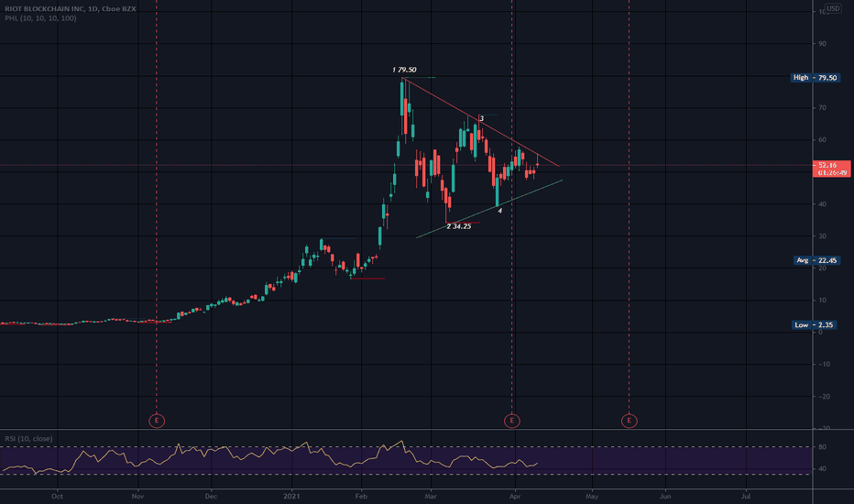Select the '2 34.25' pivot low annotation
Image resolution: width=854 pixels, height=504 pixels.
(x=458, y=226)
